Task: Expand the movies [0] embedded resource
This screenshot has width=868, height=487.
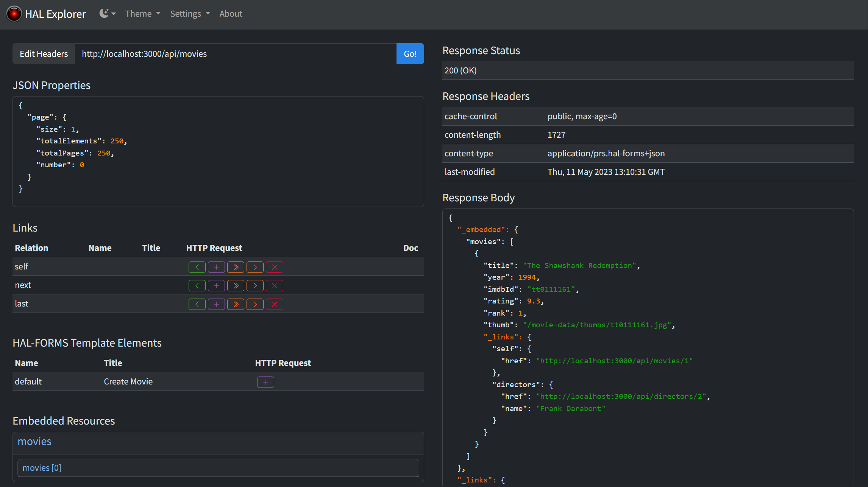Action: coord(42,468)
